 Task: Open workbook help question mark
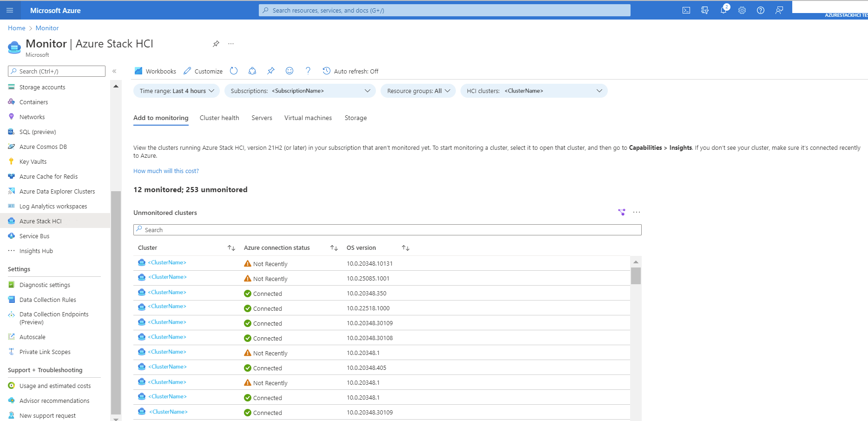point(308,71)
